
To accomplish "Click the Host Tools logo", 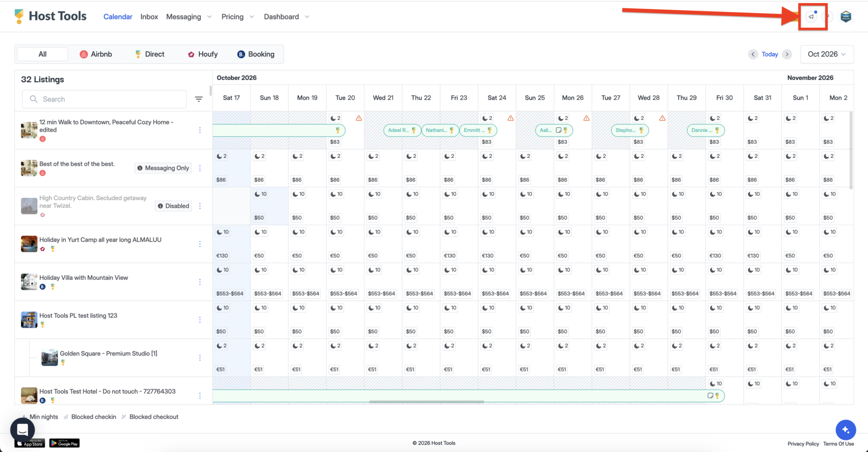I will click(x=50, y=16).
